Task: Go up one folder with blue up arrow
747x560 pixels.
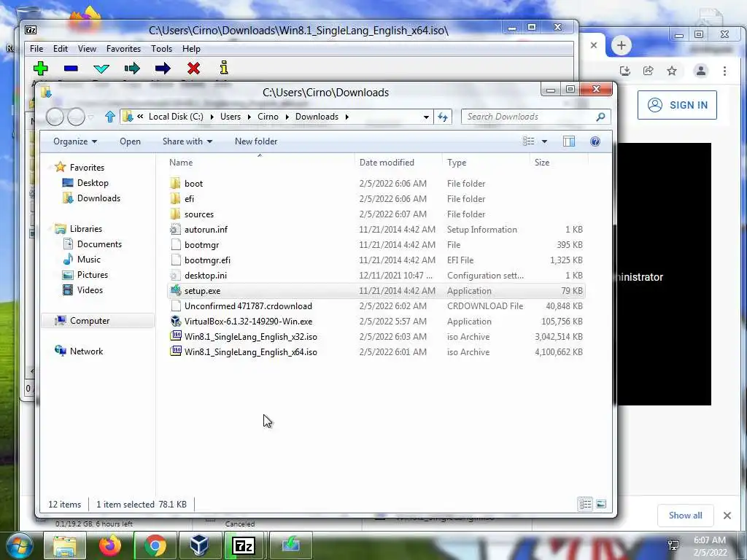Action: coord(110,117)
